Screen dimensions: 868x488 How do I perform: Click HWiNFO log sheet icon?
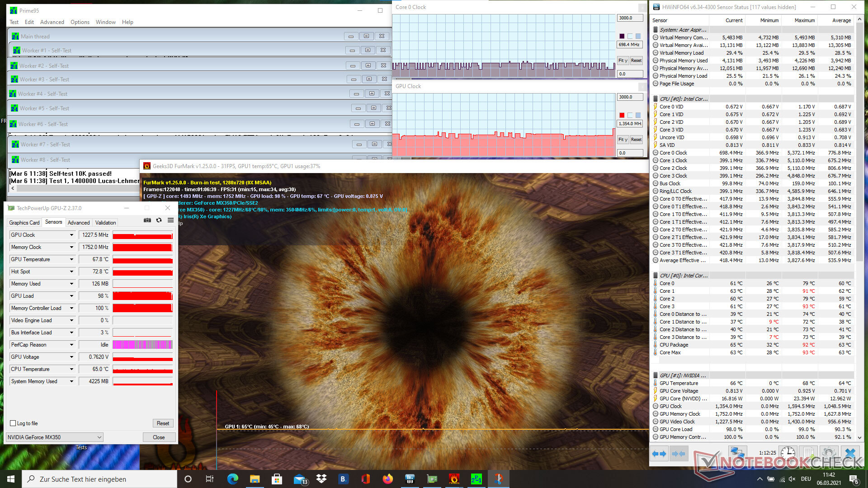click(x=808, y=453)
